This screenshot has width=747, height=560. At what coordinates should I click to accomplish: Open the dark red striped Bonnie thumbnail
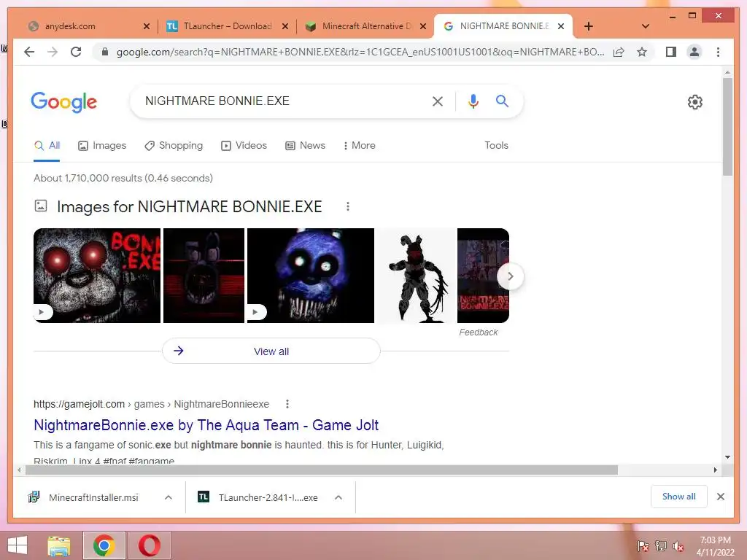pos(204,275)
